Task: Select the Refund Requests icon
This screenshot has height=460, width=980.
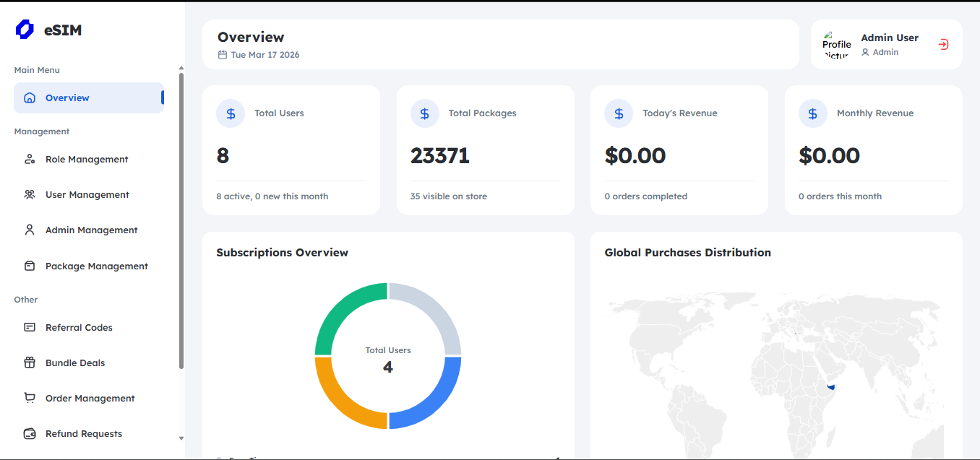Action: tap(30, 433)
